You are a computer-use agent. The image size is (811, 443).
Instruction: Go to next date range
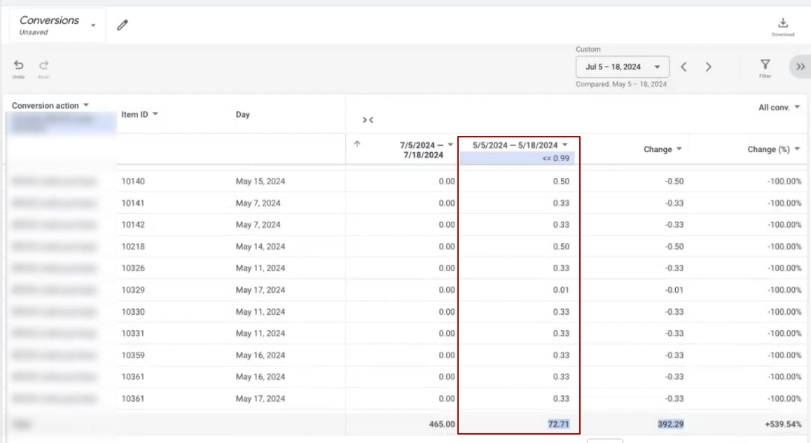tap(708, 67)
